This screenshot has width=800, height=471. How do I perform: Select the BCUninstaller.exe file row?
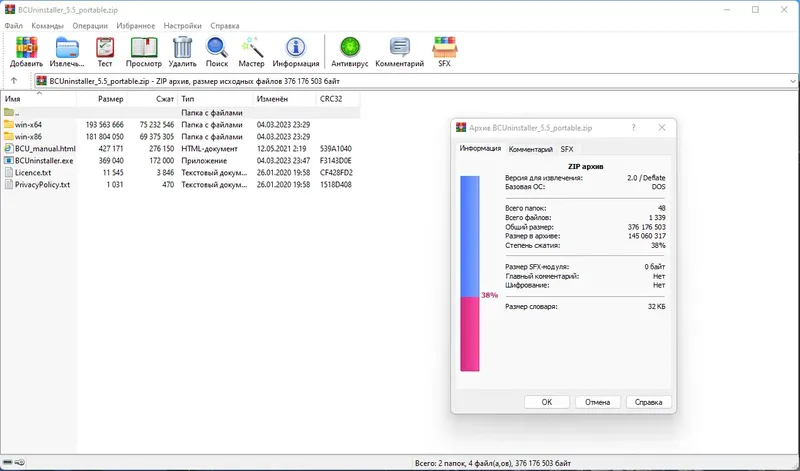pos(177,161)
